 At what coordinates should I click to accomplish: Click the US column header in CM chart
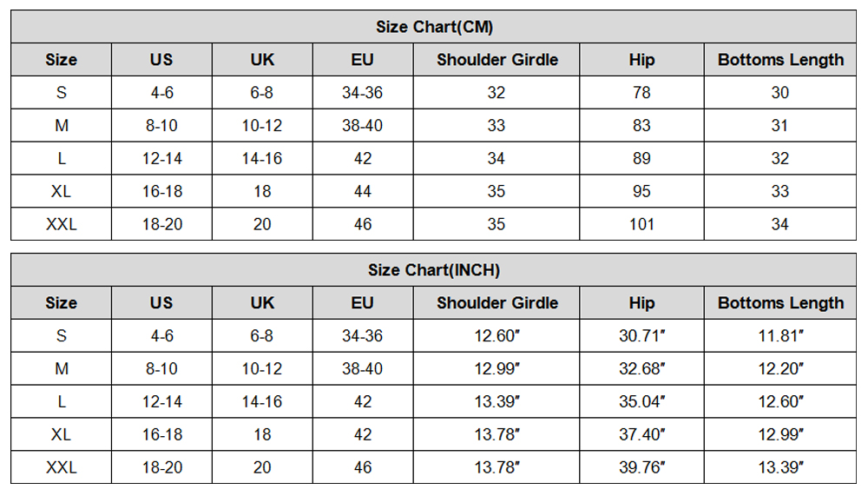[x=161, y=60]
